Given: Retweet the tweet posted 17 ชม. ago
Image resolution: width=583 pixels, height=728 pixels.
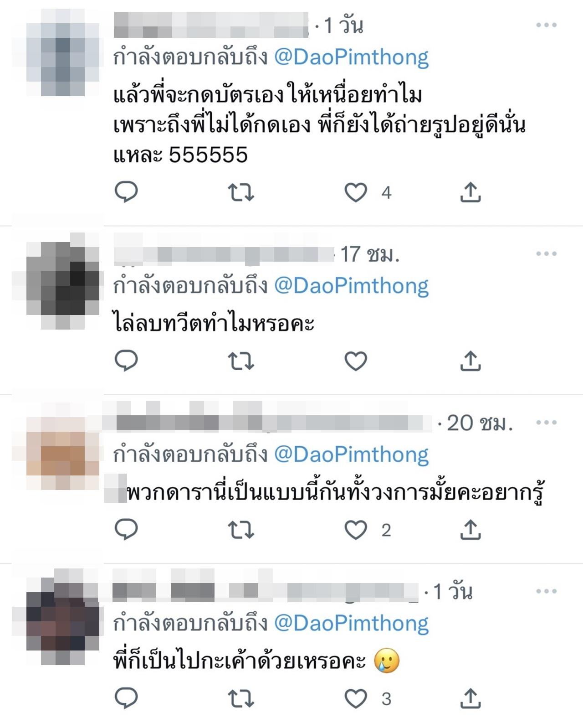Looking at the screenshot, I should (241, 361).
